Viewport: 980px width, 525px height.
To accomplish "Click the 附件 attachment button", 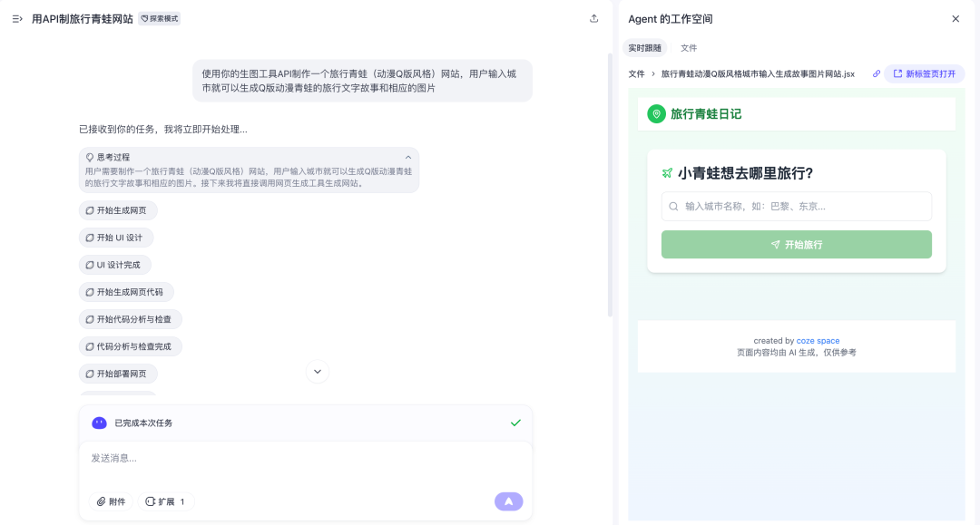I will tap(112, 501).
